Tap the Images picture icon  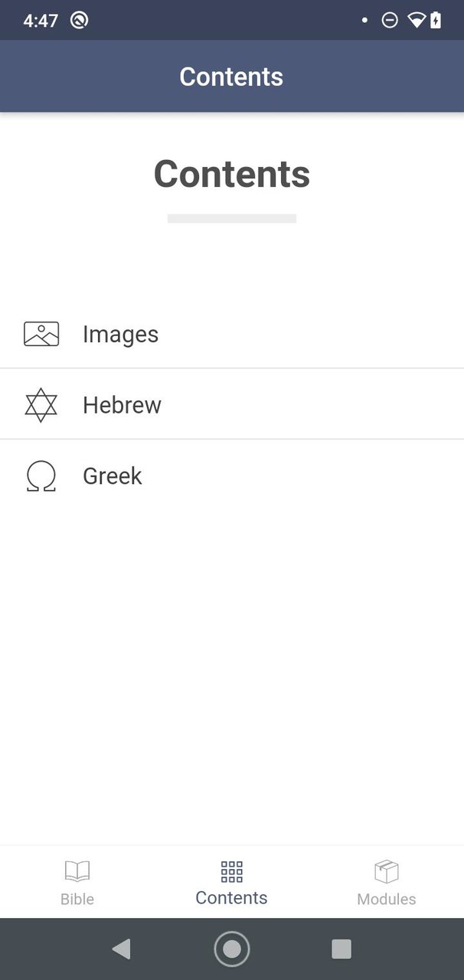pos(41,334)
